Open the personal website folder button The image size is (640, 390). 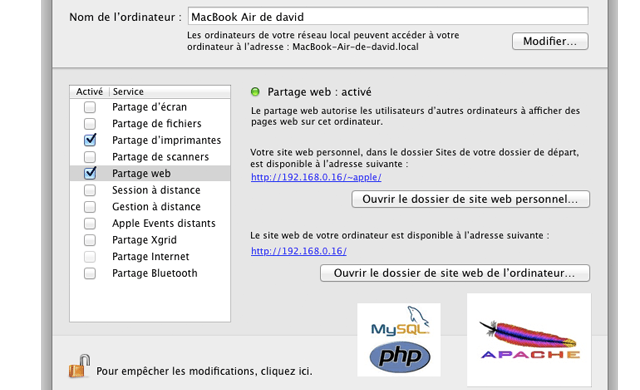pyautogui.click(x=471, y=199)
